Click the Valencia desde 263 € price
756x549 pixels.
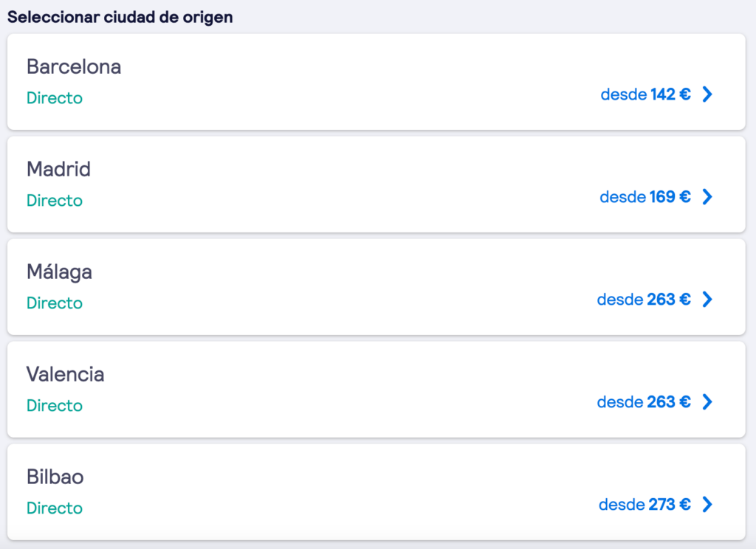pos(644,401)
